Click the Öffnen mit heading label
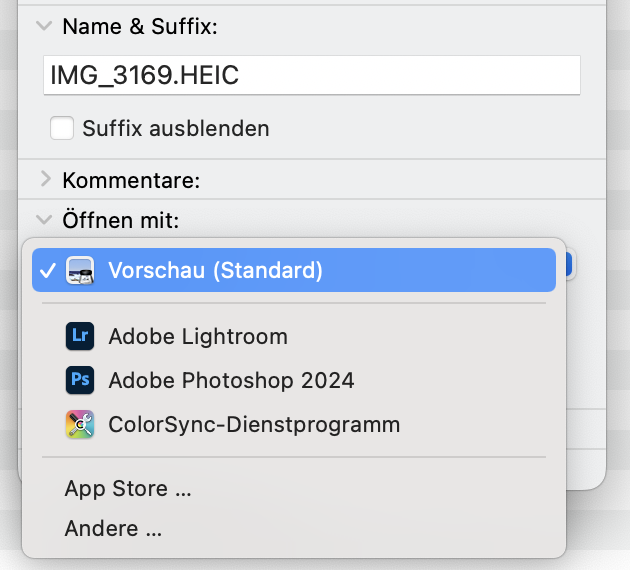 [120, 220]
